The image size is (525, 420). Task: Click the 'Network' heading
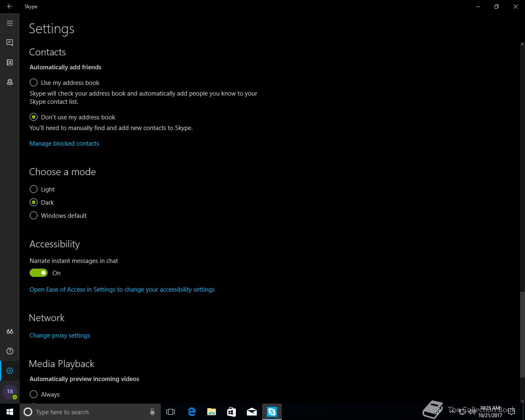tap(47, 318)
